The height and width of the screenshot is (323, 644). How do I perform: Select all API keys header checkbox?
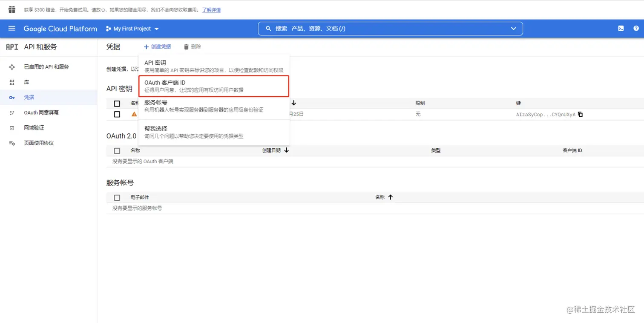(117, 104)
